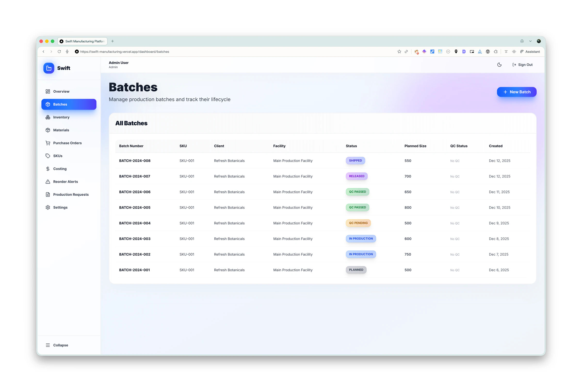Click the QC Status column header
This screenshot has height=392, width=582.
click(459, 146)
